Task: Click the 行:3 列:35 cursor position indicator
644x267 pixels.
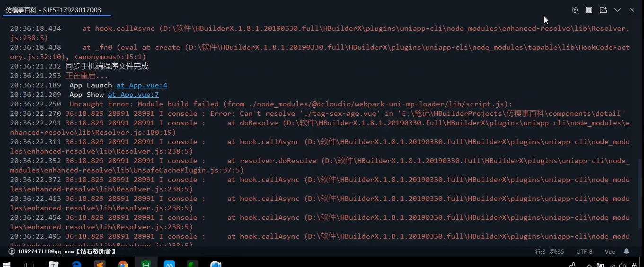Action: click(549, 252)
